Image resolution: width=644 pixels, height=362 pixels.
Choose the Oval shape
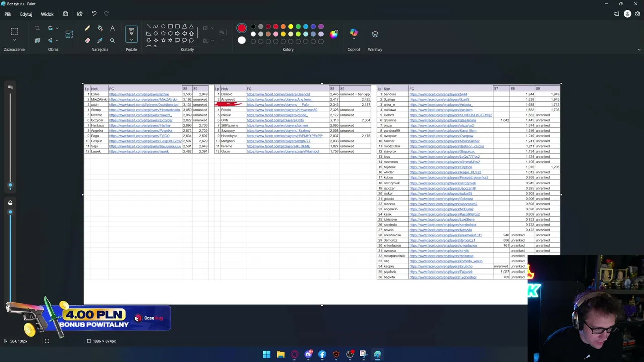tap(163, 26)
